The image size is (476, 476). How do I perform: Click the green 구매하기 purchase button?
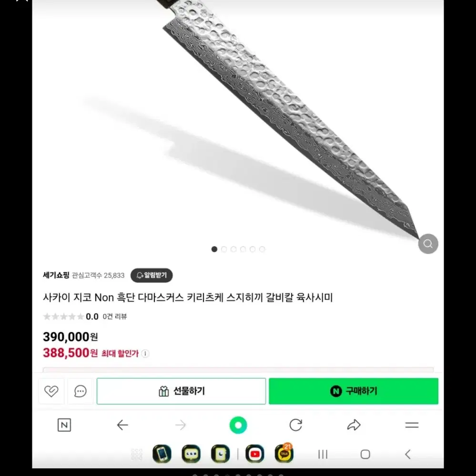[354, 391]
